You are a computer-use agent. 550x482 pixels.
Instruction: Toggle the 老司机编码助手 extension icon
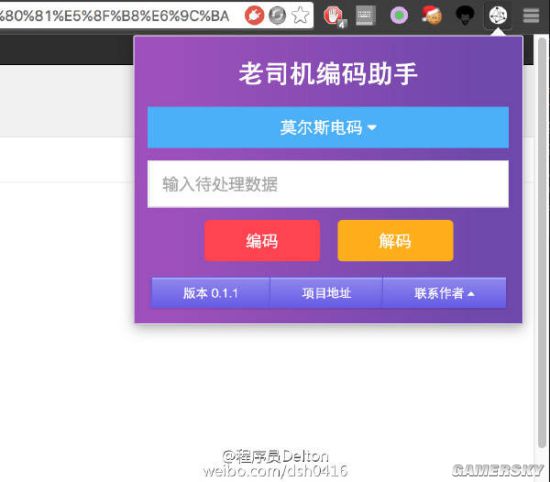click(498, 16)
